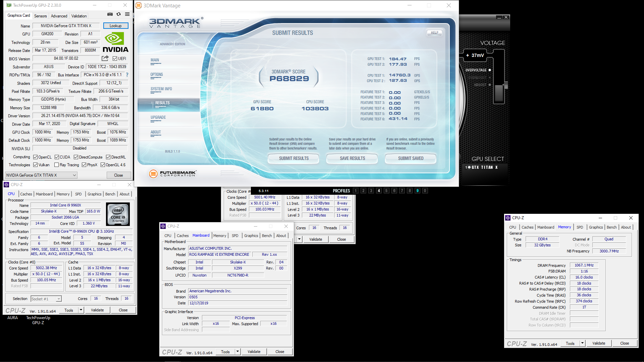Click the HELP button in 3DMark Vantage

tap(434, 33)
